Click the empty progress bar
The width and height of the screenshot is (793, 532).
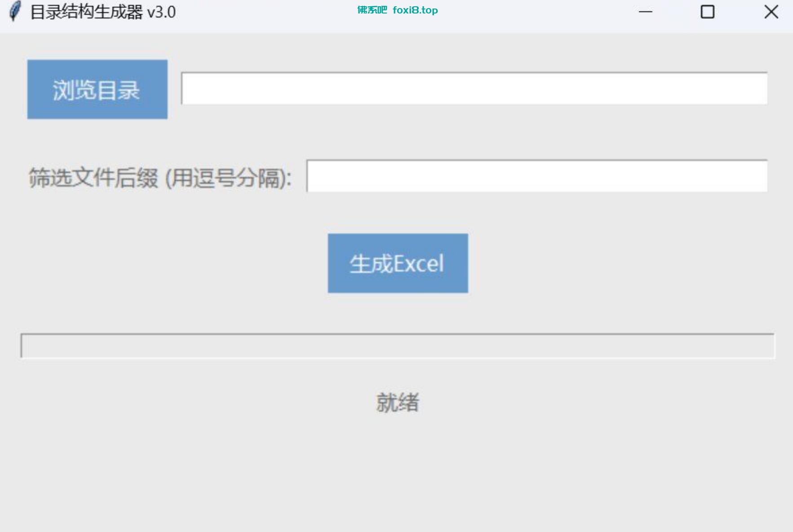[397, 346]
